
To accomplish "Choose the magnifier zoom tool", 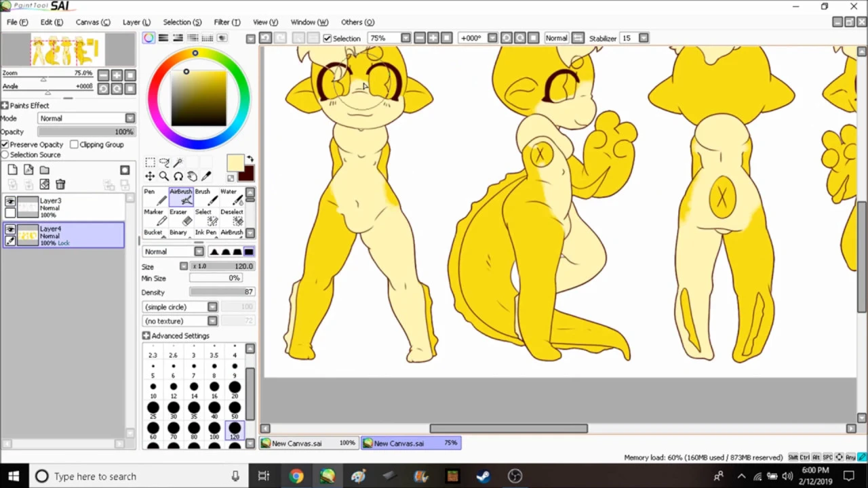I will 164,176.
